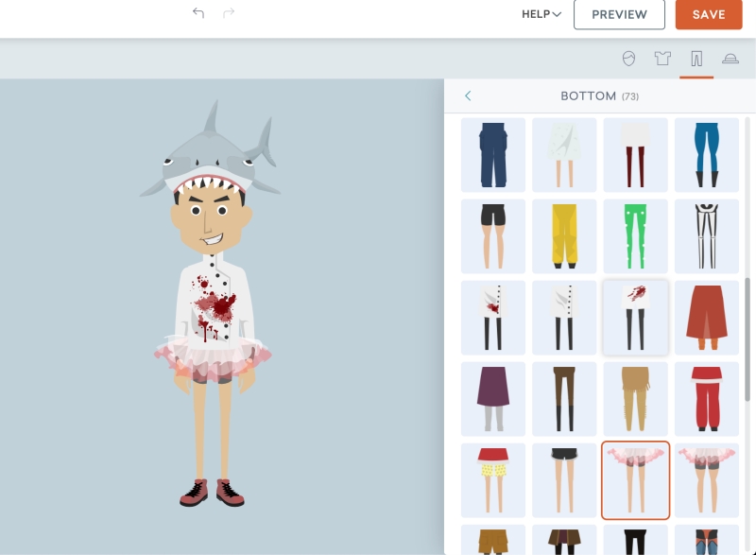
Task: Select the bottom pants category tab
Action: click(x=696, y=59)
